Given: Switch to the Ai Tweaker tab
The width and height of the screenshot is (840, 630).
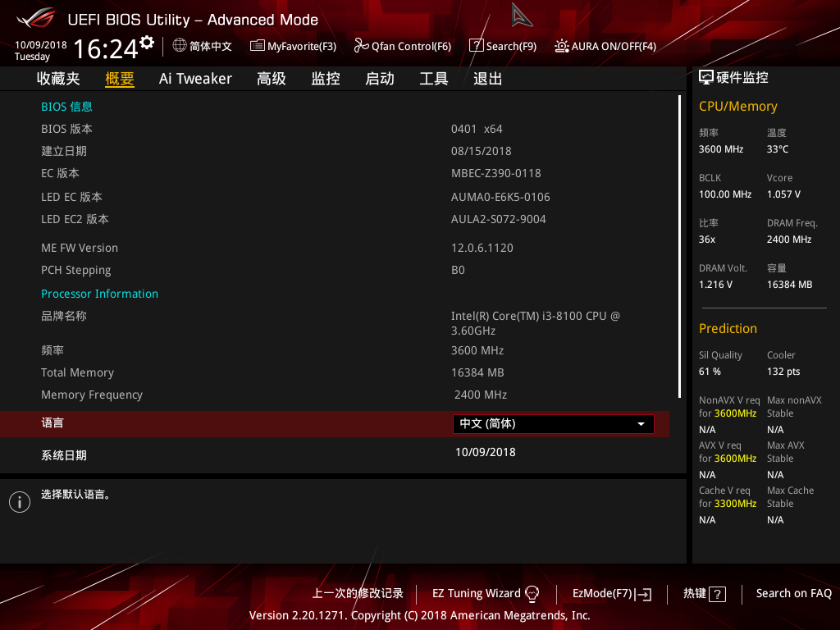Looking at the screenshot, I should point(195,78).
